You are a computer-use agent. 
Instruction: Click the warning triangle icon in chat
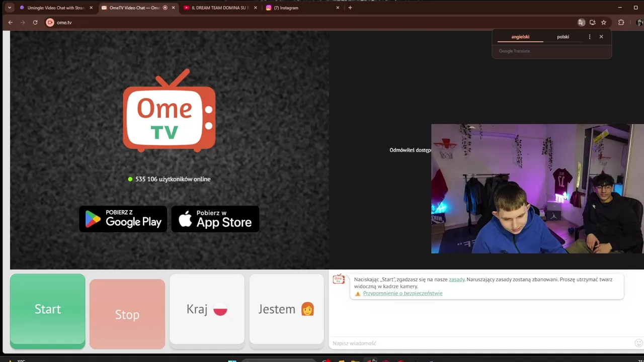click(358, 294)
